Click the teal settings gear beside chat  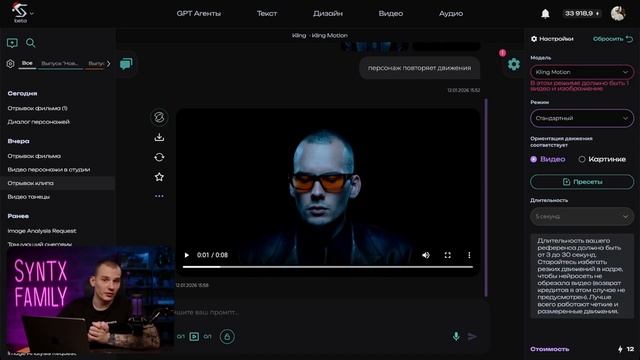tap(513, 64)
